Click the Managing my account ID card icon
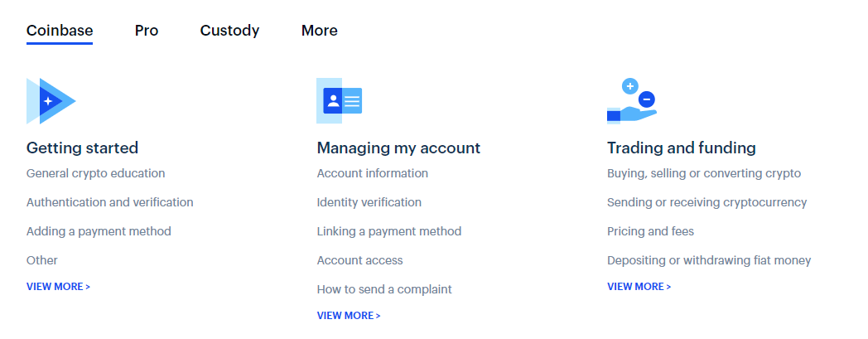 (x=340, y=101)
